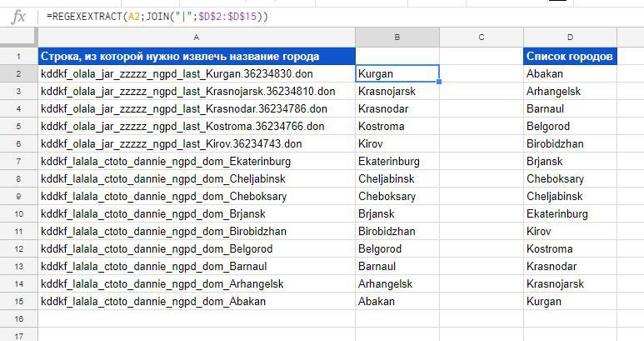Select cell D11 containing Kirov
The width and height of the screenshot is (644, 341).
(x=570, y=231)
